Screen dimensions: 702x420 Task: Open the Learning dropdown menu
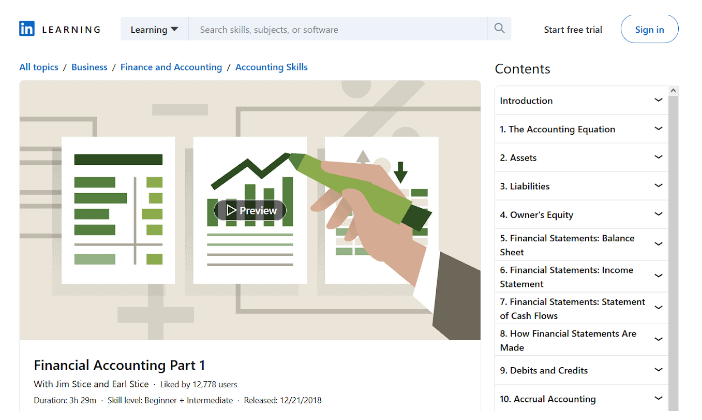(154, 29)
